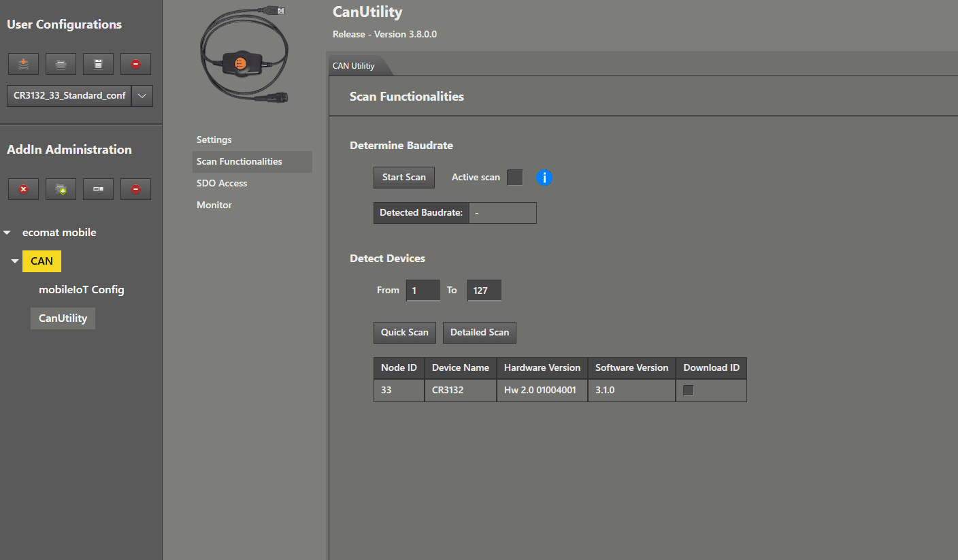Click the import configuration icon with orange arrow
Viewport: 958px width, 560px height.
[23, 64]
